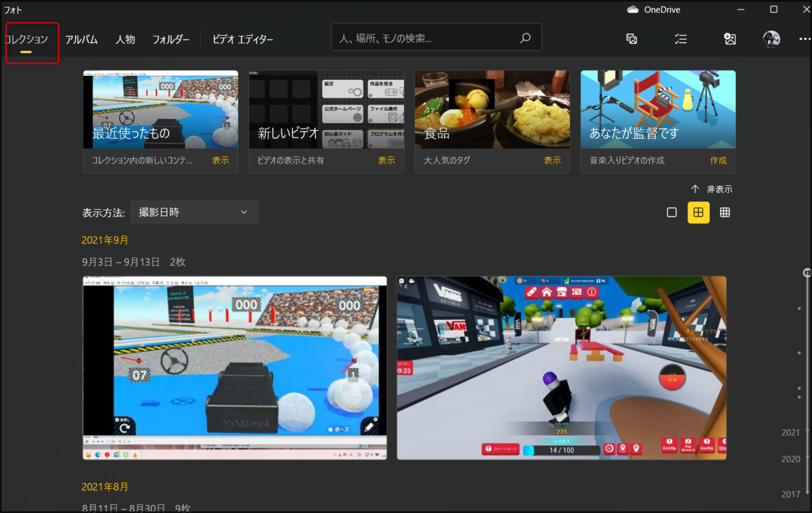Click 表示 under 新しいビデオ
The image size is (812, 513).
click(x=386, y=161)
